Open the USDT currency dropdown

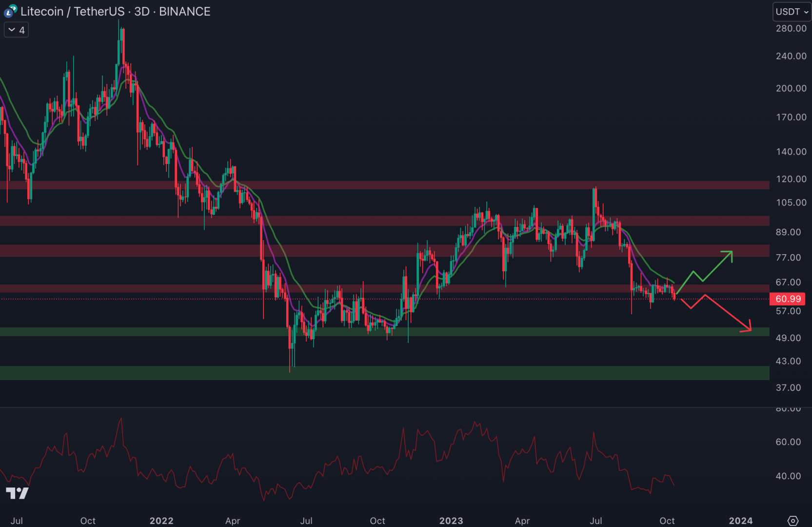792,12
